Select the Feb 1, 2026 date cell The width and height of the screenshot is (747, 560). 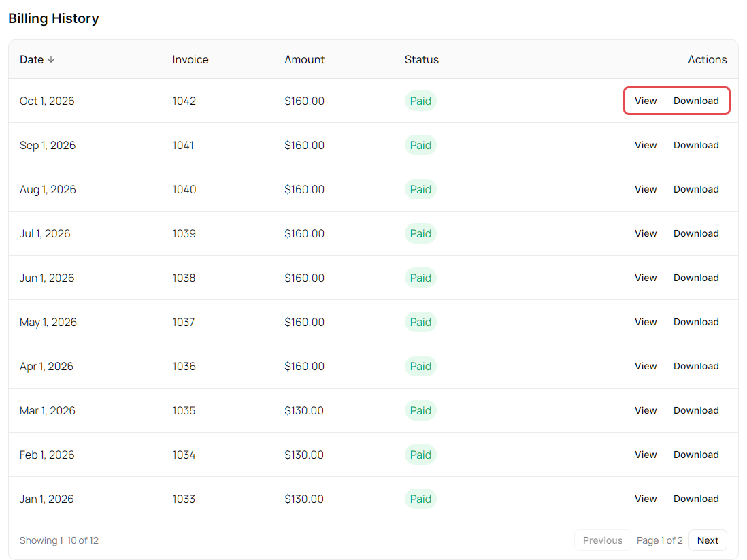coord(47,455)
